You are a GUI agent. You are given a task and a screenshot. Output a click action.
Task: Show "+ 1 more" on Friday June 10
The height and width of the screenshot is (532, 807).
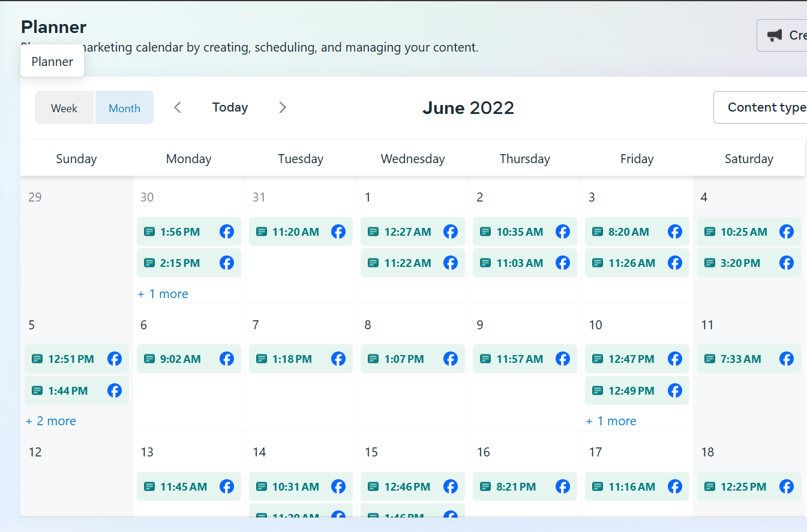[611, 421]
